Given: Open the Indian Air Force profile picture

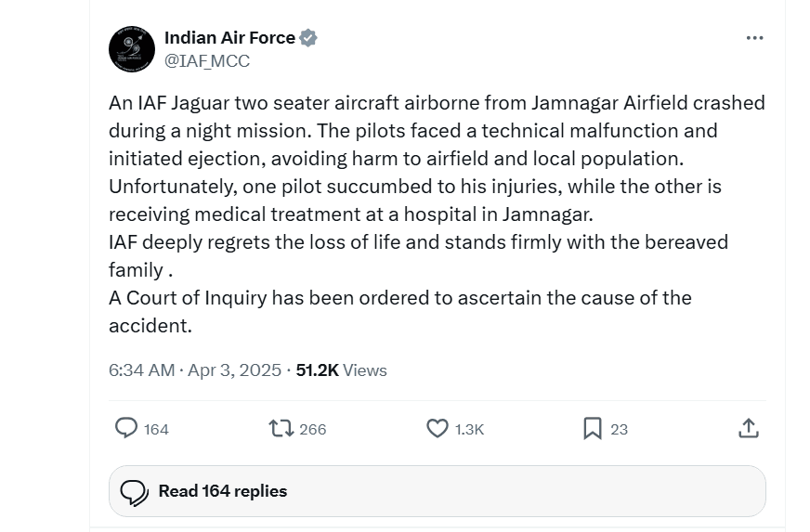Looking at the screenshot, I should point(132,49).
